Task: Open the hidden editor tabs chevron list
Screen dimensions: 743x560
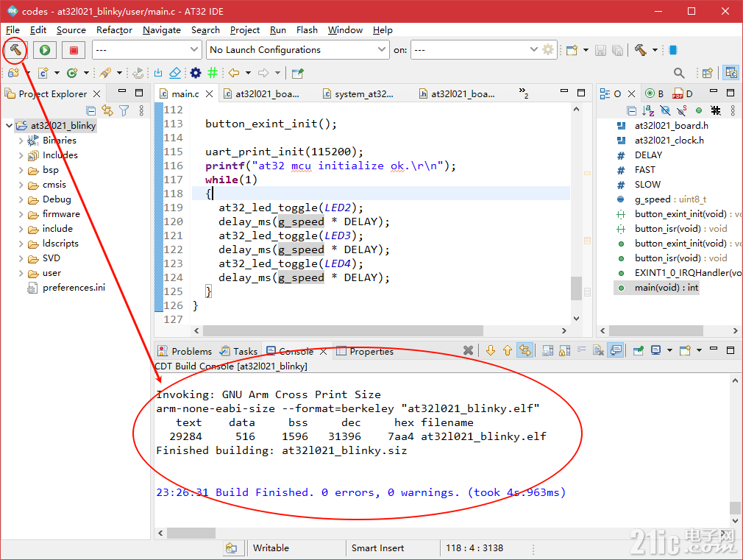Action: (x=523, y=93)
